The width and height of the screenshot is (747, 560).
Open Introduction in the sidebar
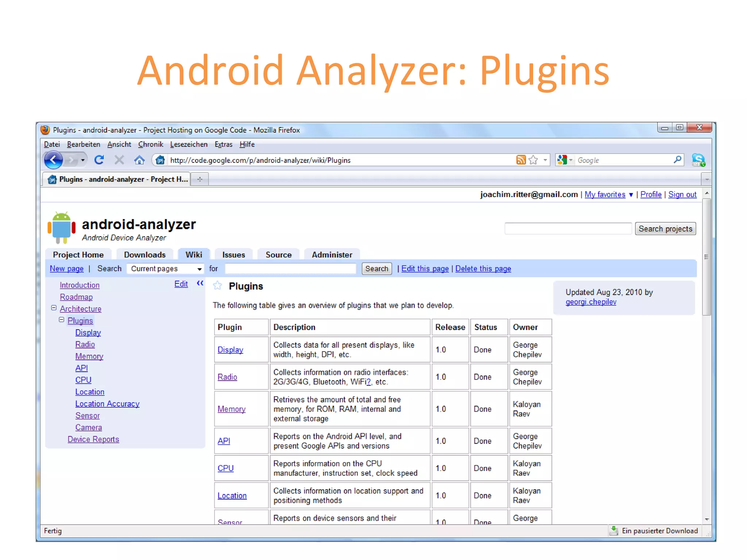click(80, 285)
